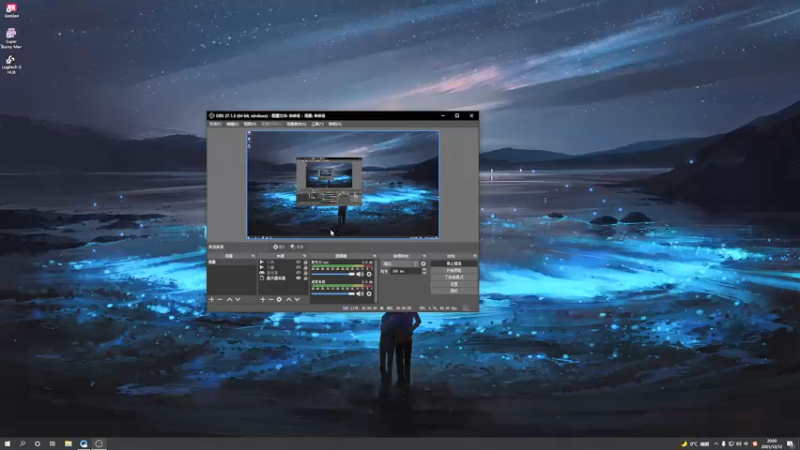Remove the selected source with the minus icon
Image resolution: width=800 pixels, height=450 pixels.
[x=271, y=299]
